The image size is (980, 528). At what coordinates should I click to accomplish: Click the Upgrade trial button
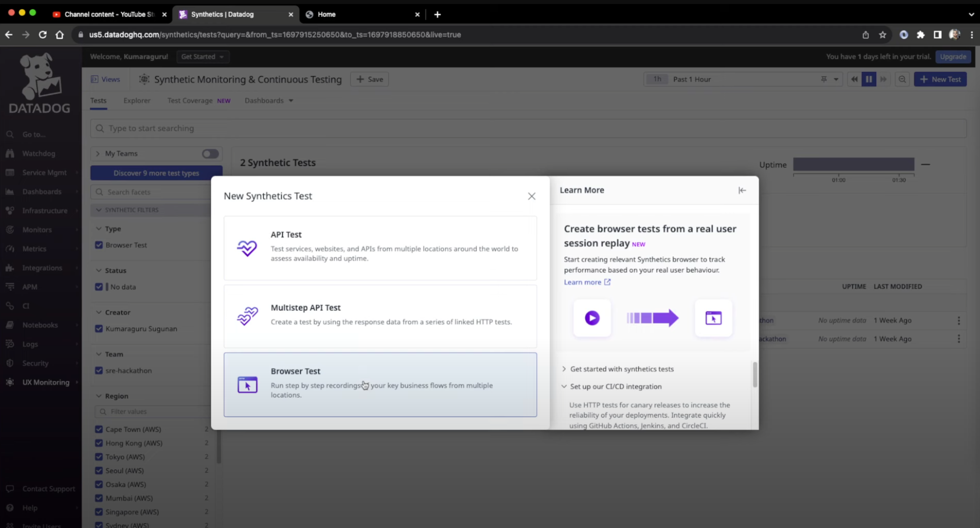(x=953, y=56)
